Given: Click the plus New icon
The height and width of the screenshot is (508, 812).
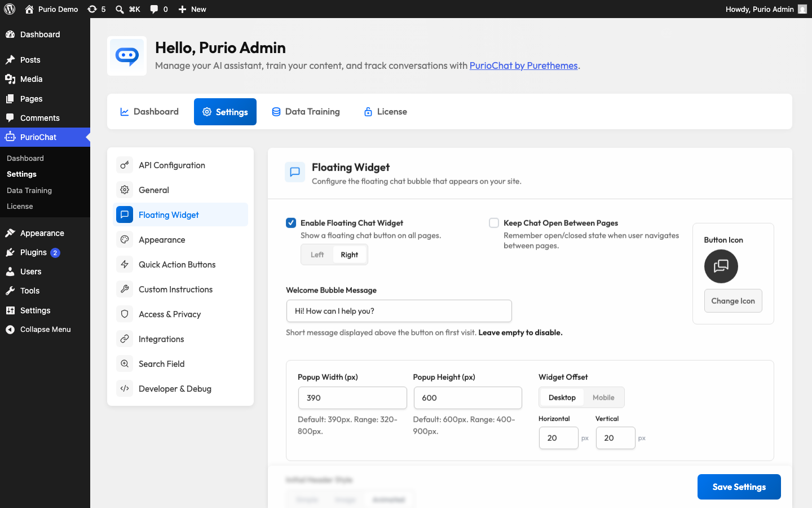Looking at the screenshot, I should point(182,9).
